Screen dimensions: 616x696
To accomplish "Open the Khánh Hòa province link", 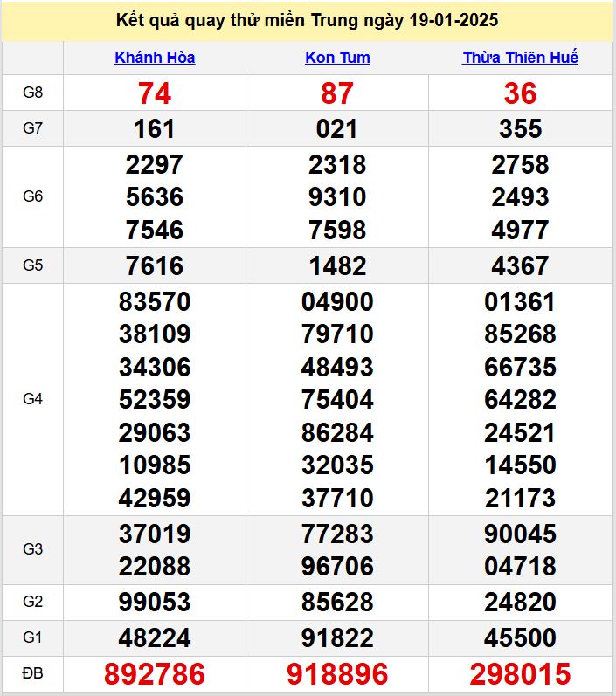I will pos(155,58).
